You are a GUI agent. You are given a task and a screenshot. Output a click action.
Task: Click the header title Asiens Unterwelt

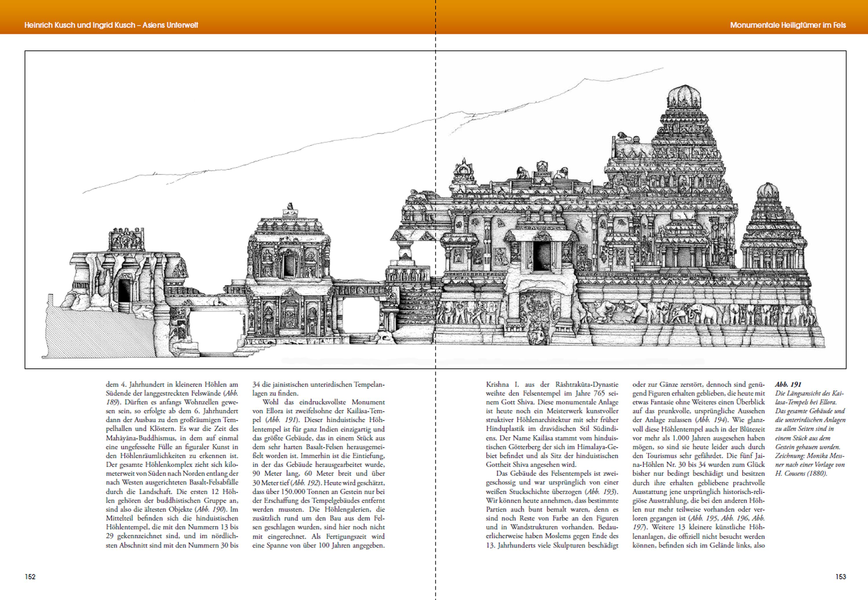click(x=170, y=25)
